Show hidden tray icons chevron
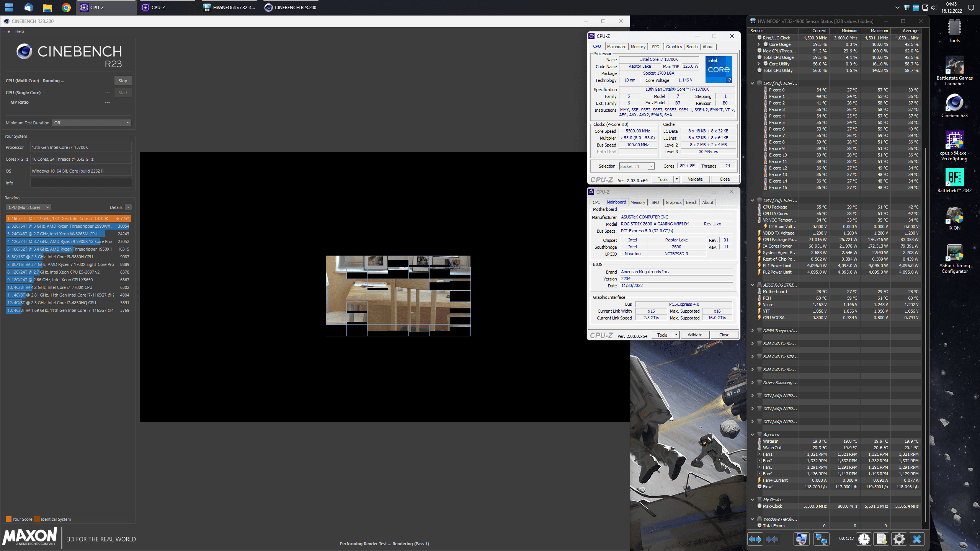The width and height of the screenshot is (980, 551). (x=898, y=7)
